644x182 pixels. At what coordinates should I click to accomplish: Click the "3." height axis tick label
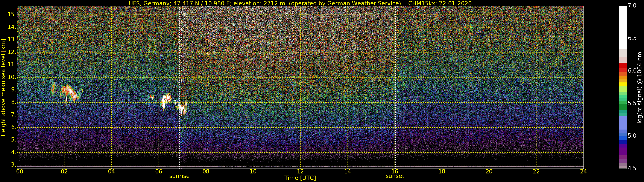14,165
